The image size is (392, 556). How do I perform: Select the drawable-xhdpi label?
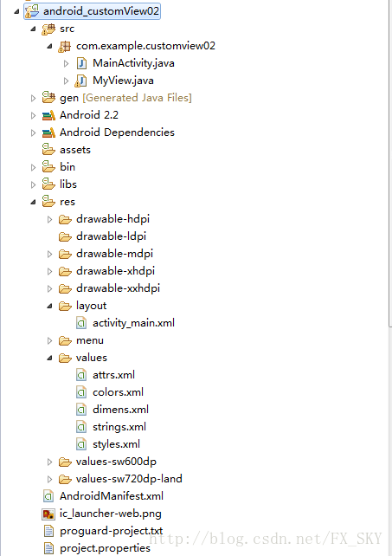[116, 271]
